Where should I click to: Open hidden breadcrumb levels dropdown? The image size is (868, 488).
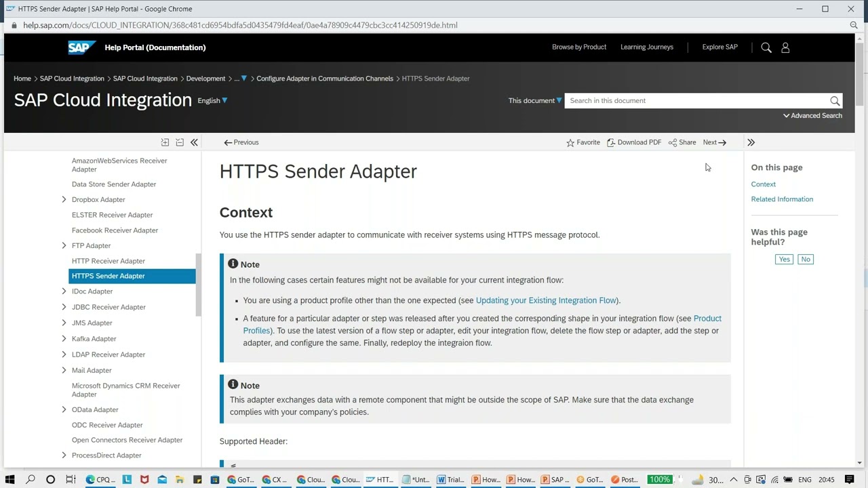click(x=240, y=79)
